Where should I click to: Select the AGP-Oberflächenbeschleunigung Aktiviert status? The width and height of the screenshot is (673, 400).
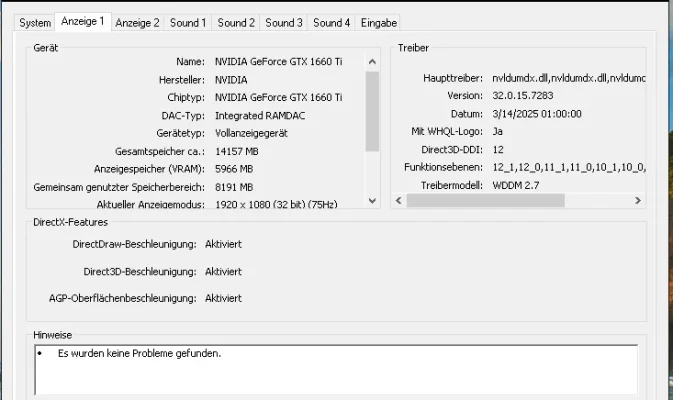click(223, 298)
